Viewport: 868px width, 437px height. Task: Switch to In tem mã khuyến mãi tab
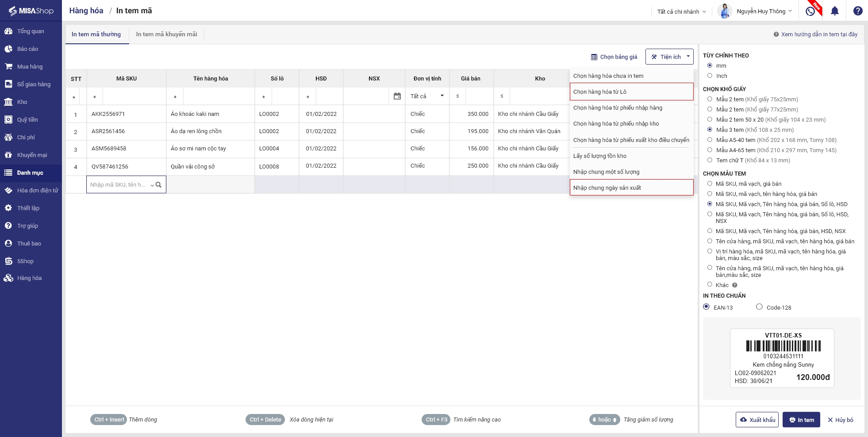[x=166, y=34]
